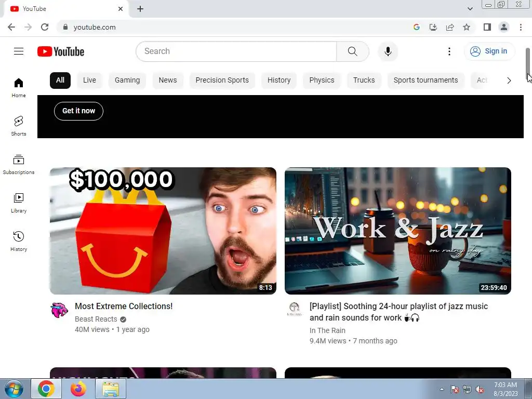Open Windows Explorer from the taskbar
The image size is (532, 399).
[111, 389]
